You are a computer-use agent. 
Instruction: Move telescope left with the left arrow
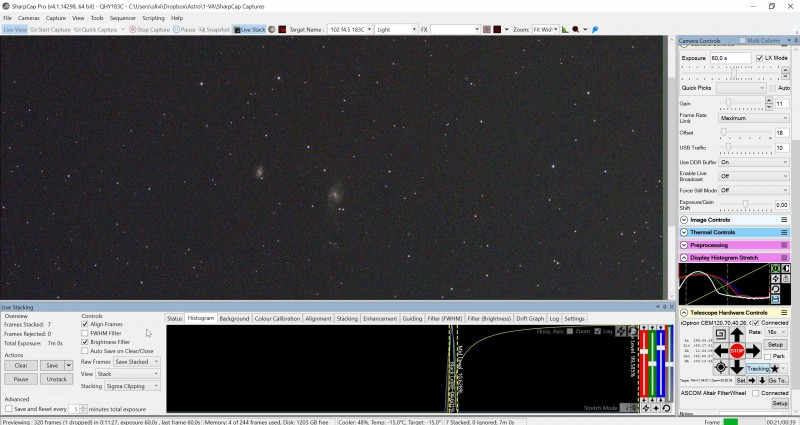coord(720,351)
